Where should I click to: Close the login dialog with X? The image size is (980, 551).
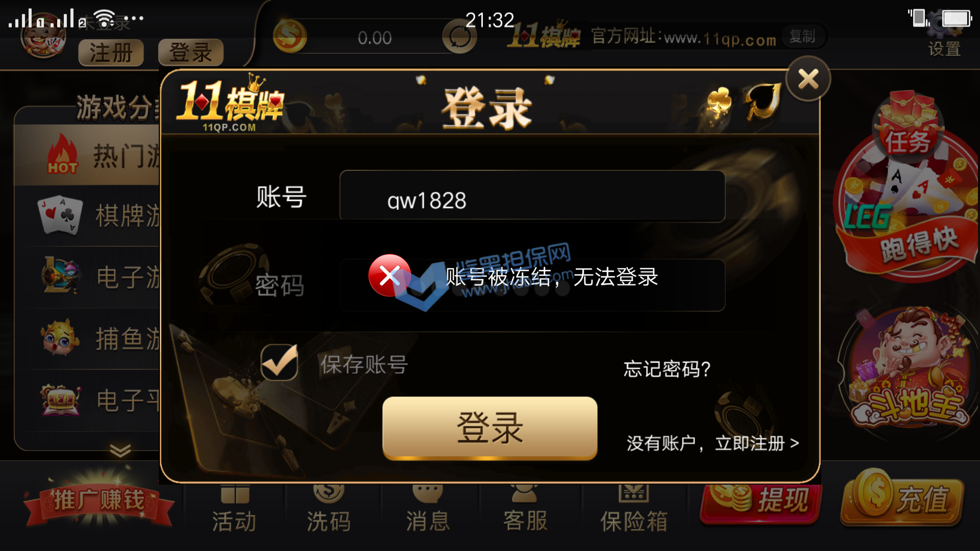[x=808, y=79]
